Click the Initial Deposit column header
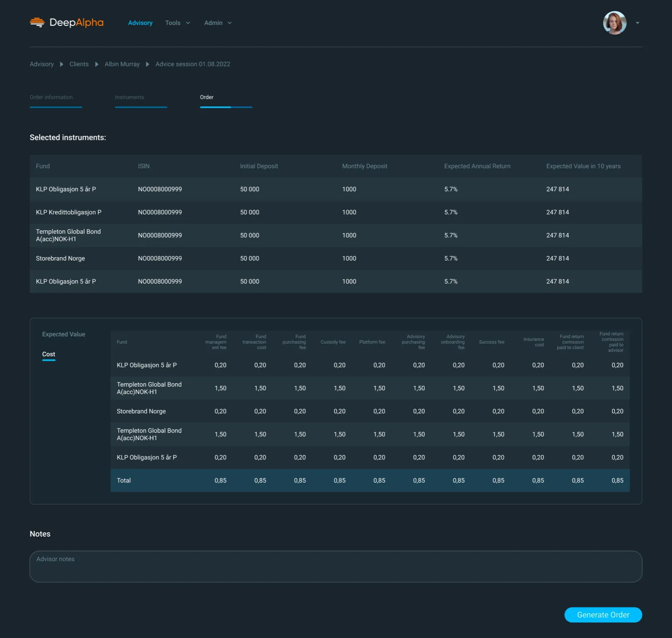The width and height of the screenshot is (672, 638). tap(259, 166)
